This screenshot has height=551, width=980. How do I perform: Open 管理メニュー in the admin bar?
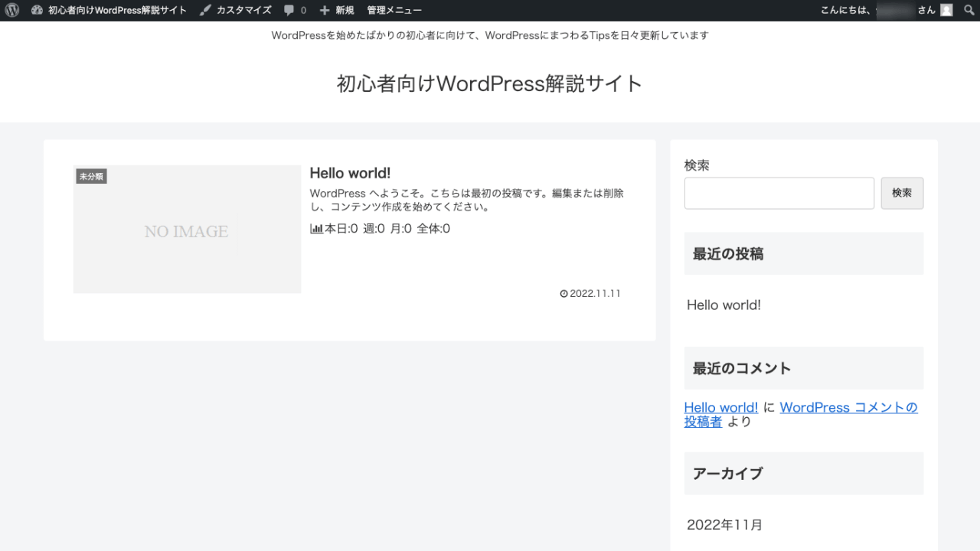(x=394, y=10)
